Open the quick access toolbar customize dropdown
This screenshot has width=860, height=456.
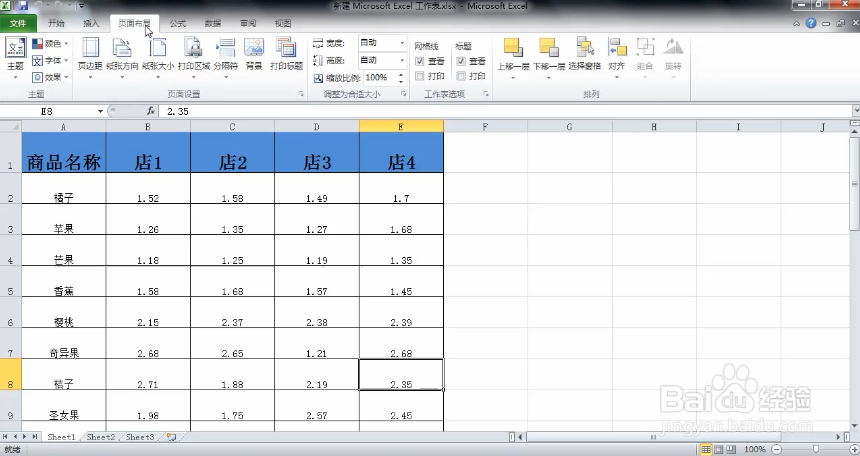(81, 6)
